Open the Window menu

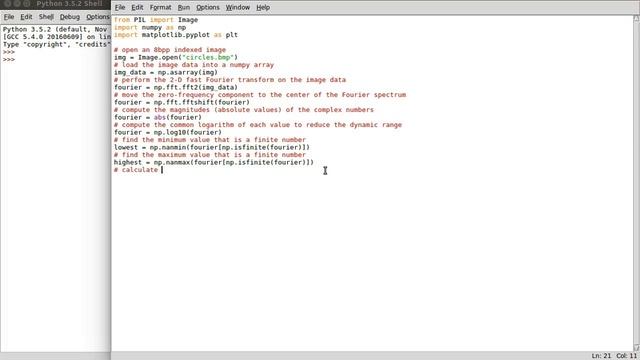click(x=238, y=7)
